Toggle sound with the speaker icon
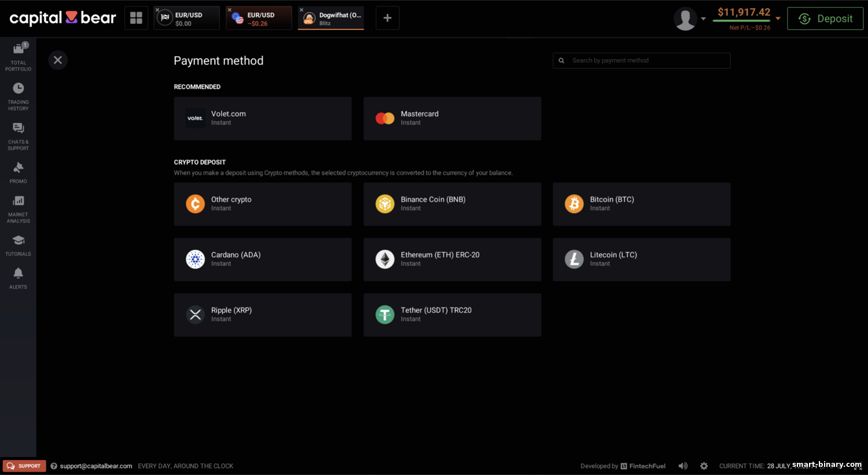Image resolution: width=868 pixels, height=475 pixels. click(x=683, y=466)
